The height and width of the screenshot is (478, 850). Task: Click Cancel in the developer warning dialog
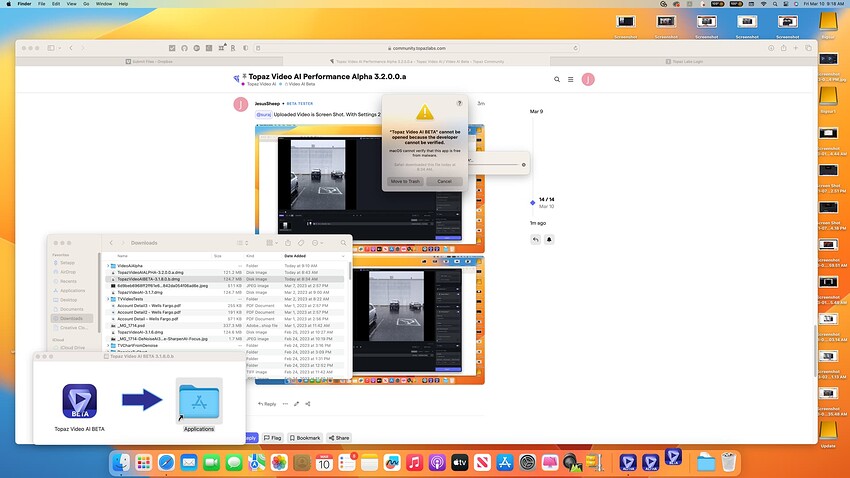pyautogui.click(x=444, y=182)
